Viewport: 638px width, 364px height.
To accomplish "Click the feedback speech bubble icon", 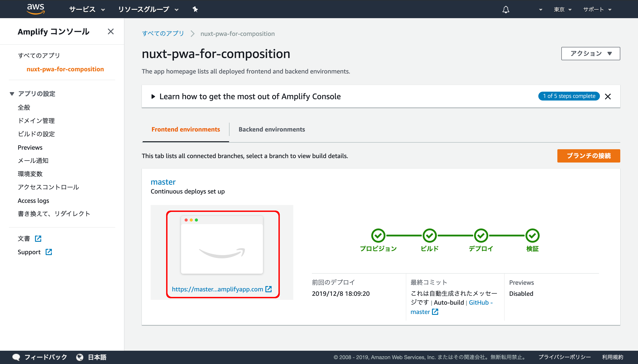I will (16, 357).
